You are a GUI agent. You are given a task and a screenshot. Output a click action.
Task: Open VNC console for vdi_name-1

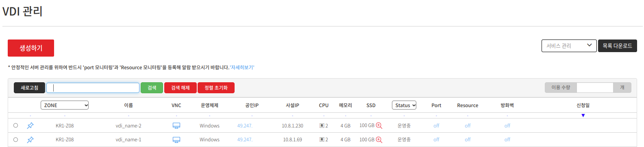coord(176,140)
